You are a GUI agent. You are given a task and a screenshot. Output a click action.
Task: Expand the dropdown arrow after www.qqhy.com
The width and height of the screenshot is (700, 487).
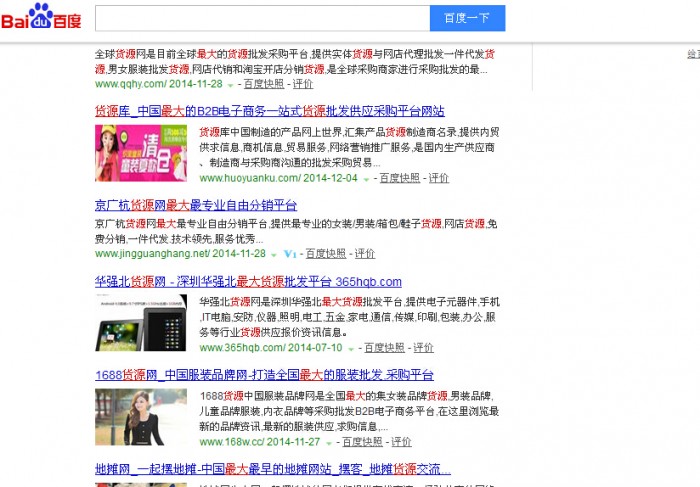point(230,85)
